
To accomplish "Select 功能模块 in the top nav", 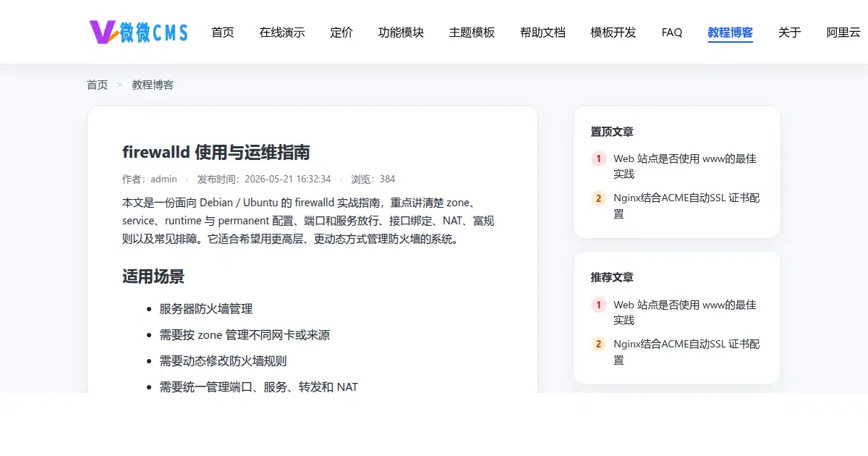I will [401, 32].
